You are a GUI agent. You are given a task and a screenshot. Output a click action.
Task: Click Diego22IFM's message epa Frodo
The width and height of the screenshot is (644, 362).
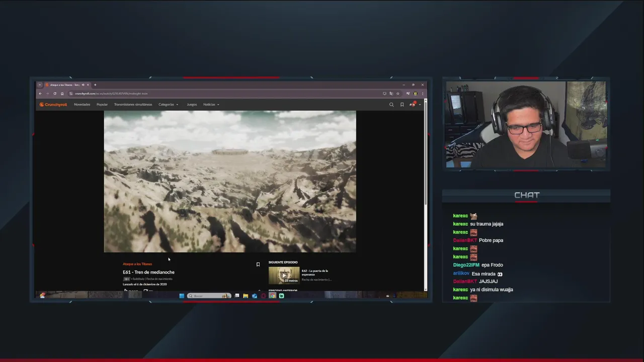492,265
